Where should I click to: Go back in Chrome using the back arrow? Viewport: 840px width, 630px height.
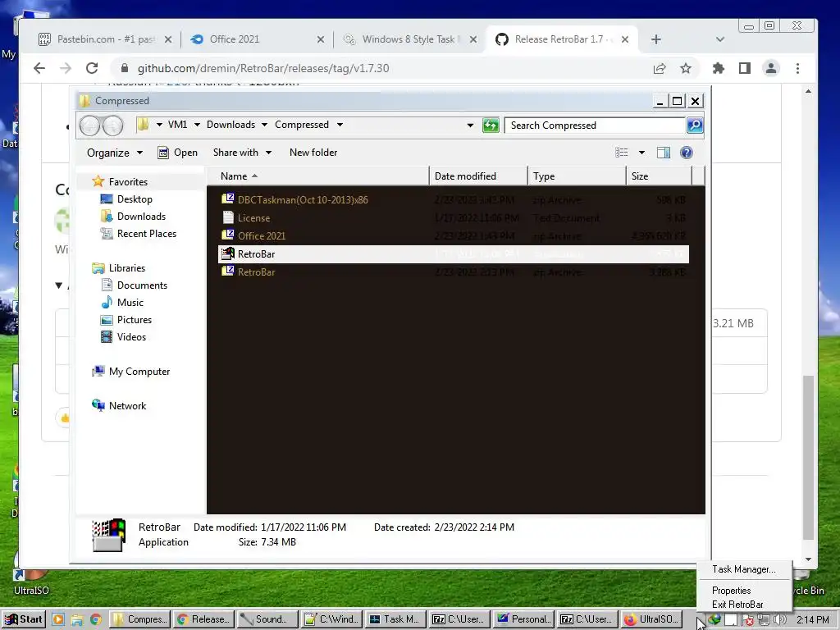pos(39,68)
